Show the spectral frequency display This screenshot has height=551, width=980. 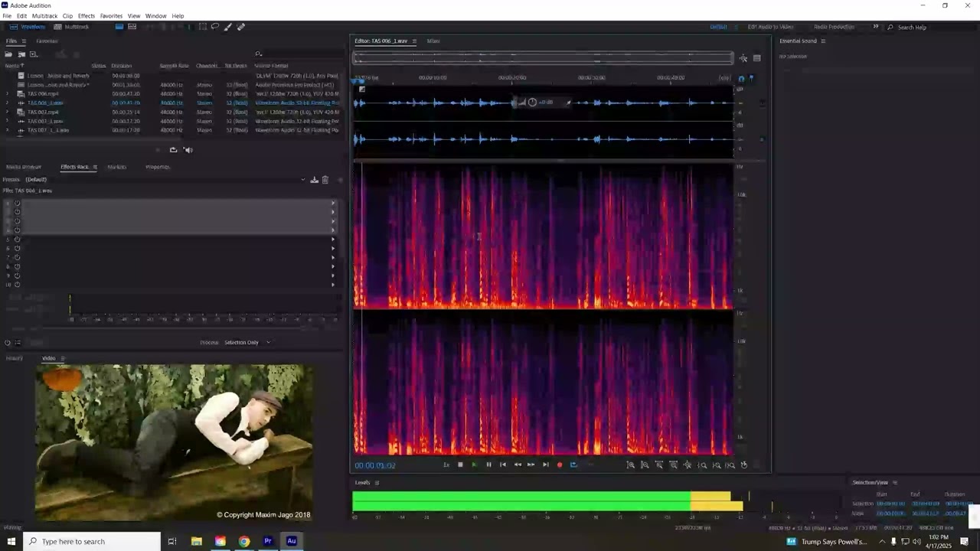[119, 27]
